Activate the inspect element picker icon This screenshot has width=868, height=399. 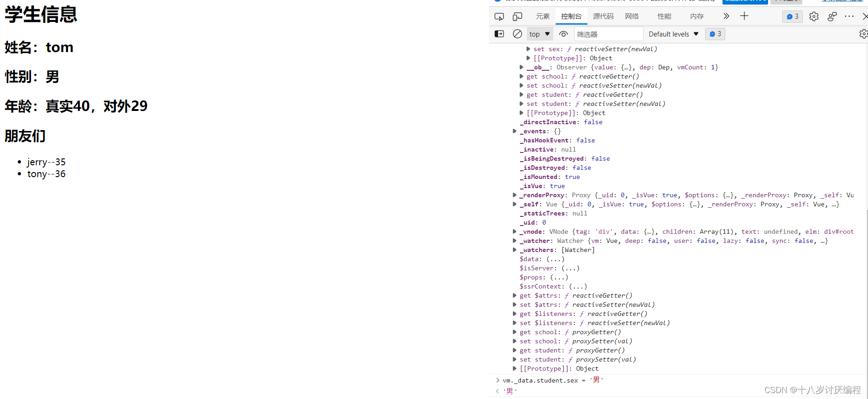coord(499,16)
